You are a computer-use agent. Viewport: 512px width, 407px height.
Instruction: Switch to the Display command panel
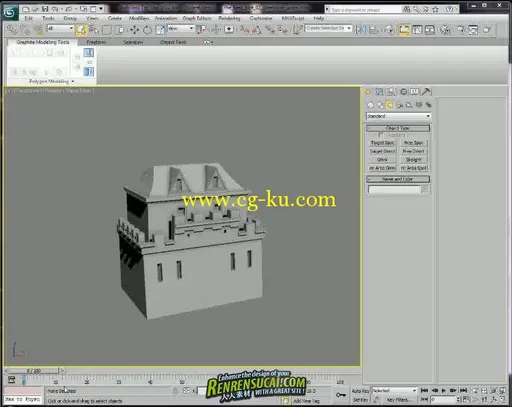click(414, 92)
